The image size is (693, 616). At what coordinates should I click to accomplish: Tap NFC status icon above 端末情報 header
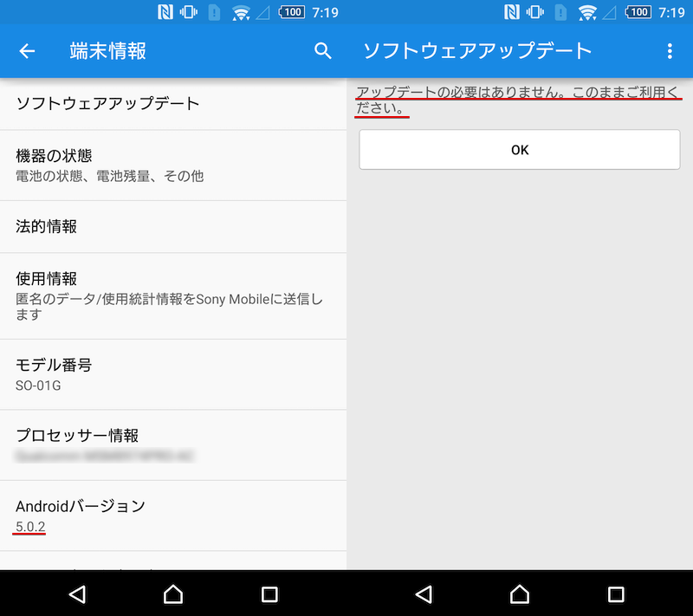click(165, 13)
